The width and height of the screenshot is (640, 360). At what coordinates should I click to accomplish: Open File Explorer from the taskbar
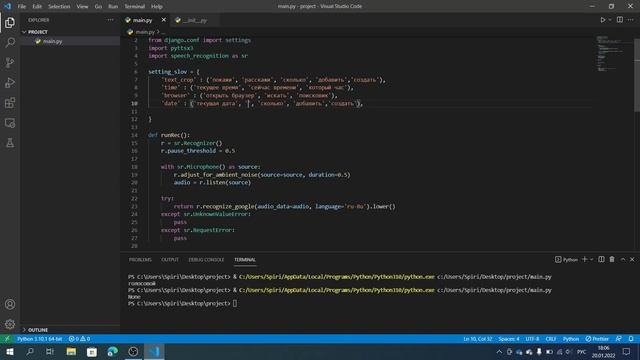click(71, 351)
